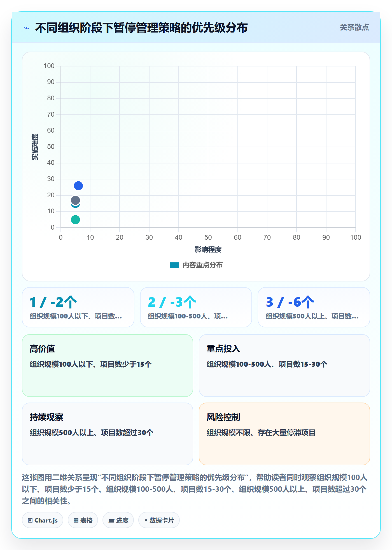Screen dimensions: 392x550
Task: Click the text 组织规模500人以上、项目数超过30个
Action: click(92, 433)
